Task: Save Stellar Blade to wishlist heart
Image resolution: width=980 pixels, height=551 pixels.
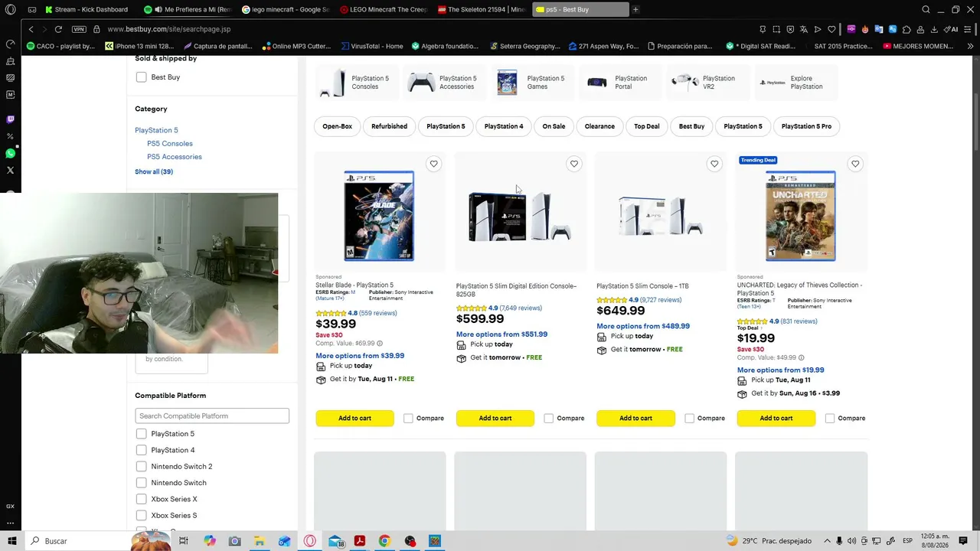Action: pos(433,164)
